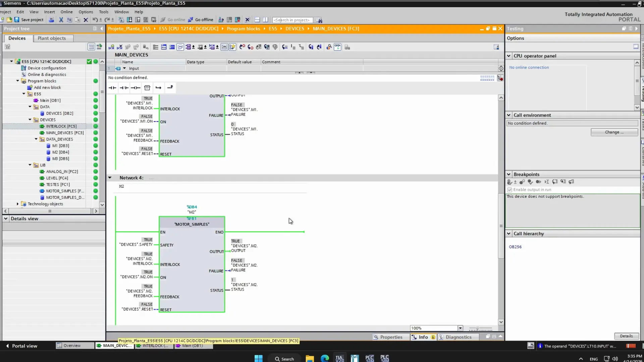Switch to Portal view
Viewport: 644px width, 362px height.
21,346
